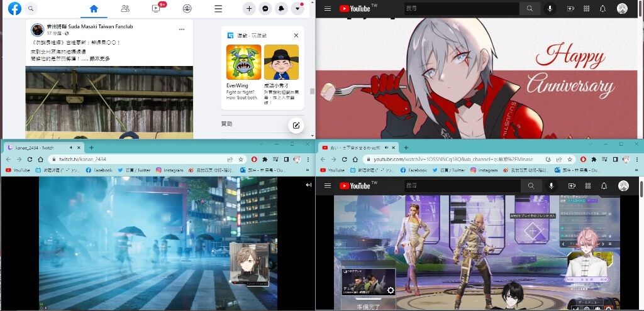Click the twitch.tv/kanae_2434 address bar
The height and width of the screenshot is (311, 644).
coord(140,159)
